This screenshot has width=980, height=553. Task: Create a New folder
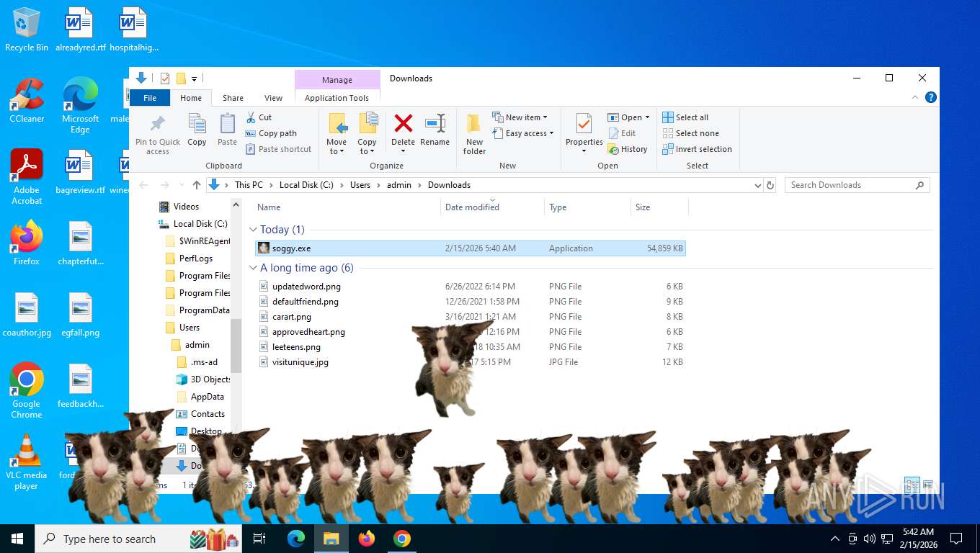474,134
